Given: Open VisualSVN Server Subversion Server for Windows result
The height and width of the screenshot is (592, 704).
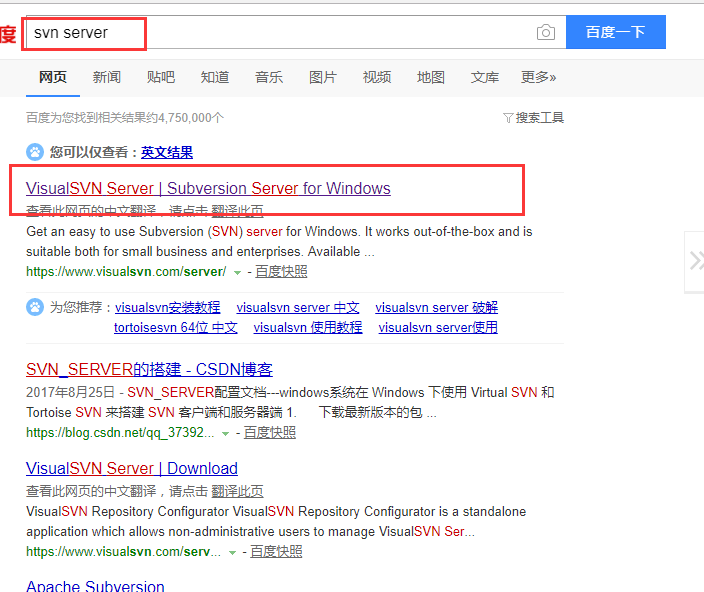Looking at the screenshot, I should 208,188.
